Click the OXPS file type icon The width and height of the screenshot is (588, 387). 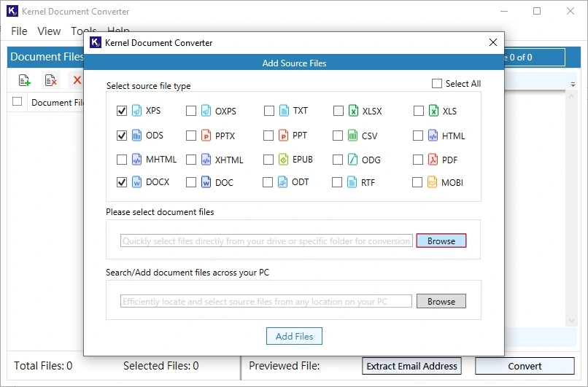[x=206, y=111]
